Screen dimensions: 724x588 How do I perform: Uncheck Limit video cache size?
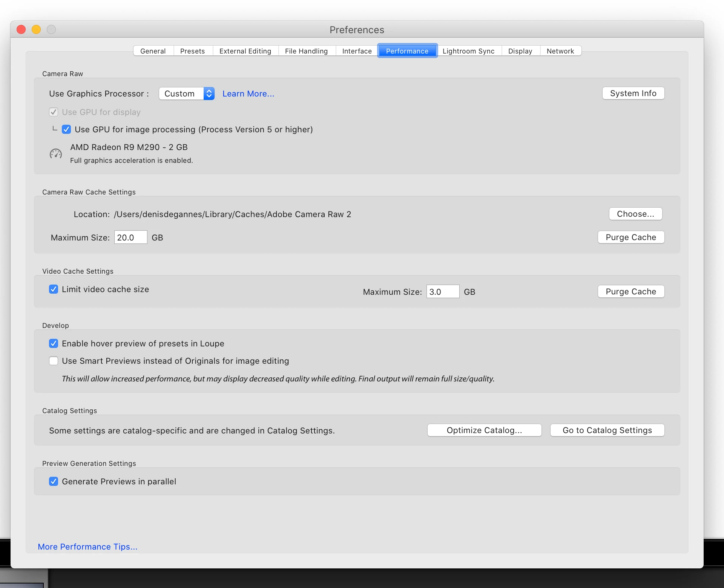click(54, 289)
